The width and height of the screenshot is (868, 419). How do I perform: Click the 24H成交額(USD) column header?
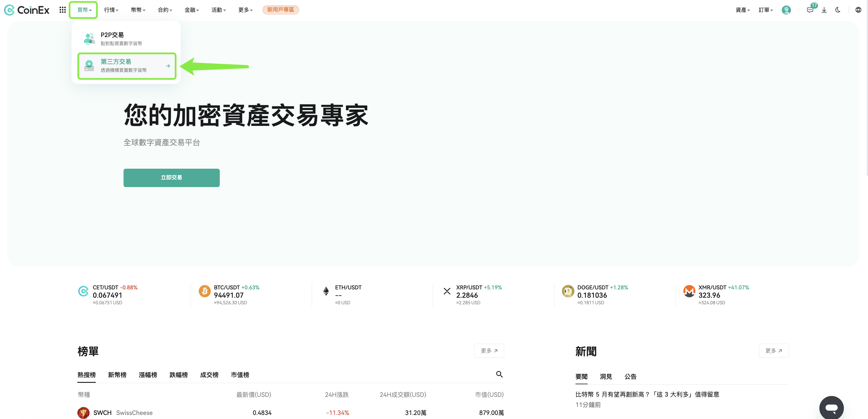[403, 395]
